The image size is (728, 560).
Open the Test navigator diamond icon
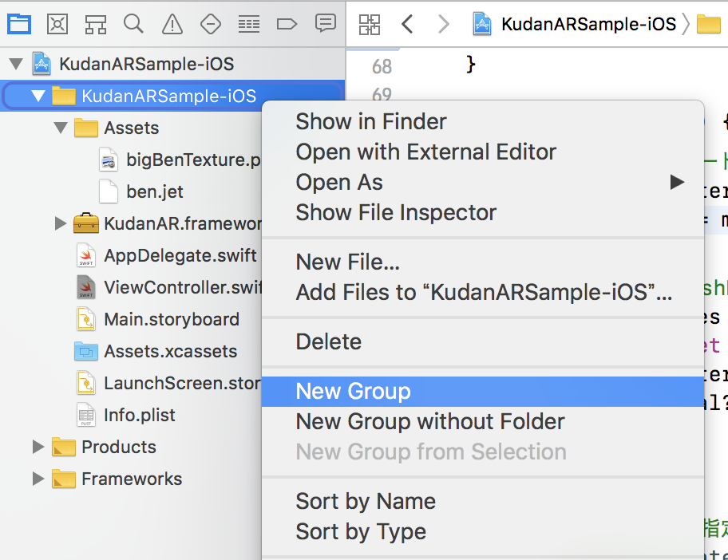210,24
